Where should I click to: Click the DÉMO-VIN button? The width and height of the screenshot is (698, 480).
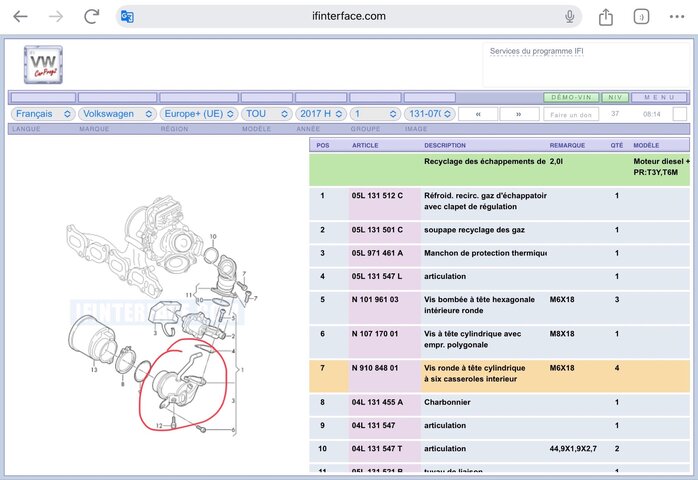(571, 97)
